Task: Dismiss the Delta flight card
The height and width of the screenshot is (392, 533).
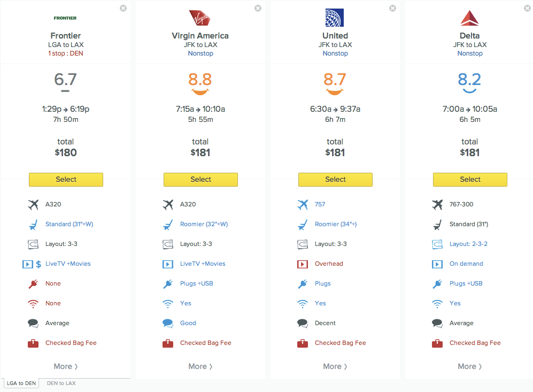Action: pyautogui.click(x=528, y=8)
